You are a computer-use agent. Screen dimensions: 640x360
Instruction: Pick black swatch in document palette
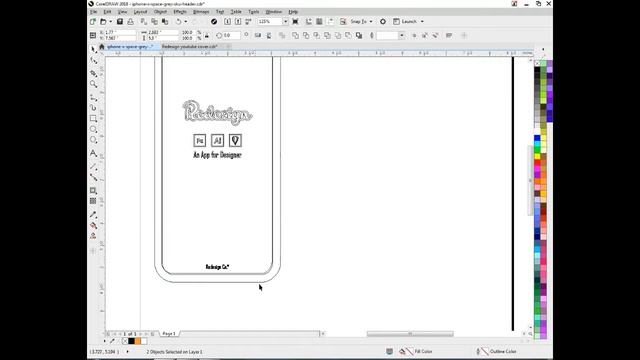131,341
